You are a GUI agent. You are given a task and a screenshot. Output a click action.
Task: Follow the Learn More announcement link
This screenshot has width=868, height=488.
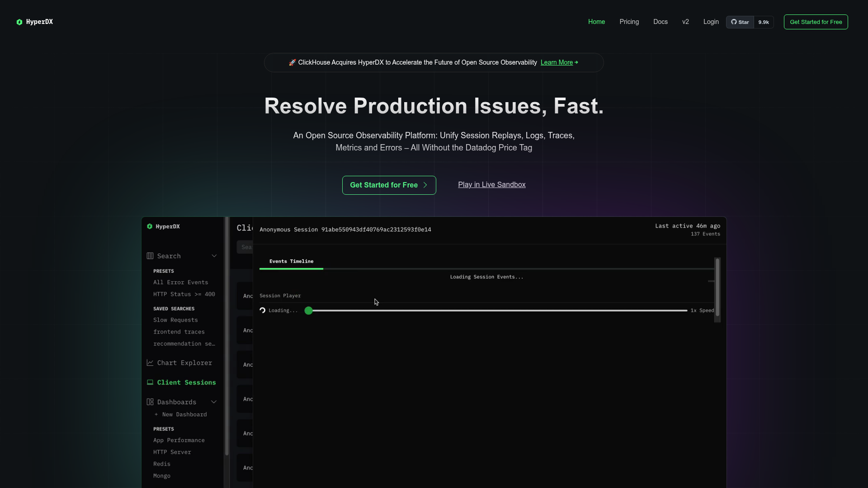pyautogui.click(x=559, y=62)
